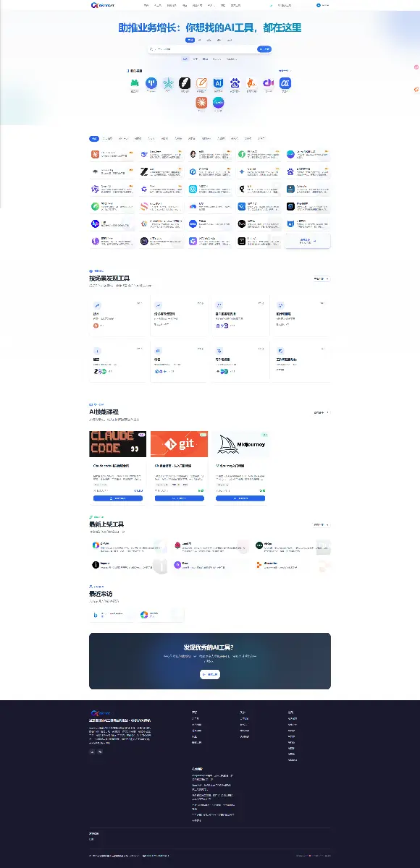The width and height of the screenshot is (420, 868).
Task: Open the Baidu paw app icon
Action: pyautogui.click(x=235, y=84)
